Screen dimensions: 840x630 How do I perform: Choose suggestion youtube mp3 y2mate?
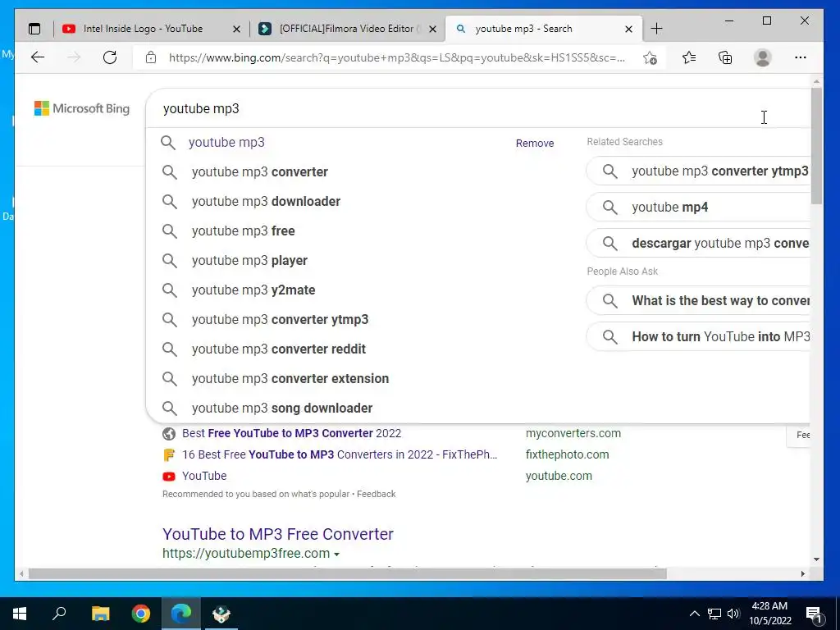(x=253, y=290)
